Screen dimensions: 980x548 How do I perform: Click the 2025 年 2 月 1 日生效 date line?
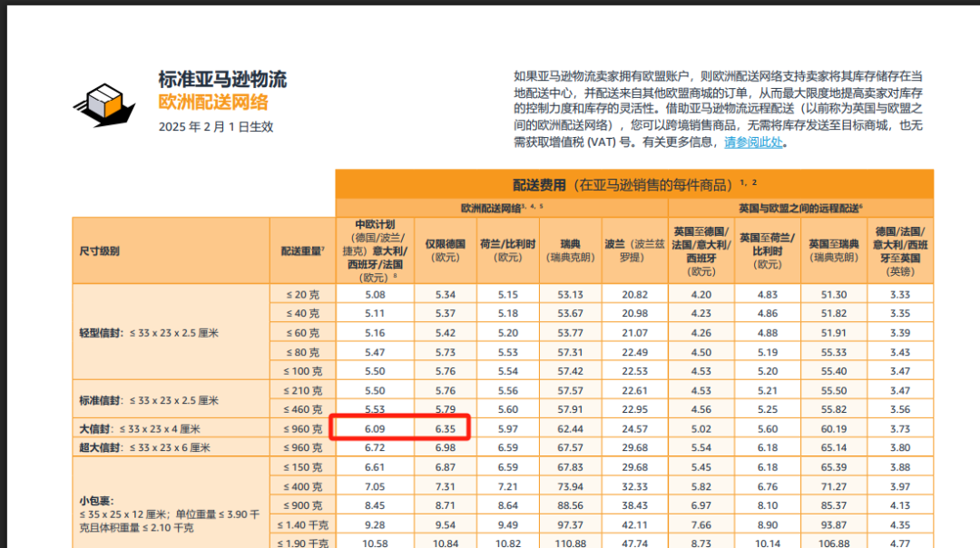(216, 126)
